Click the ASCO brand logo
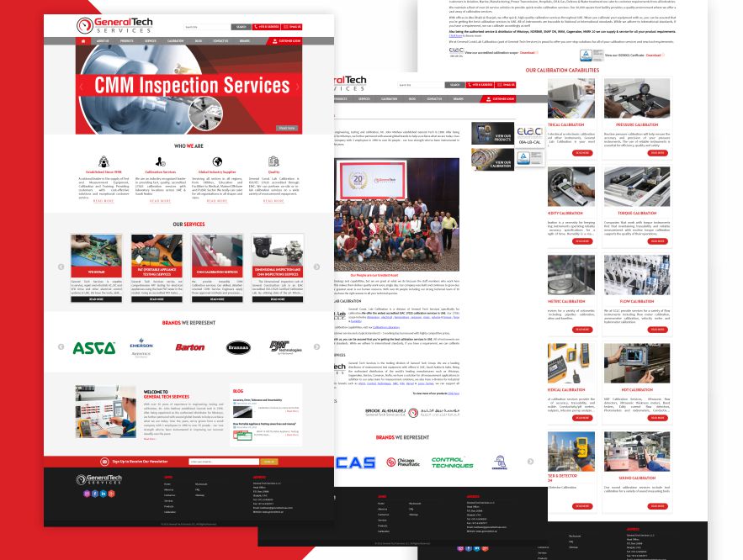Image resolution: width=743 pixels, height=560 pixels. pos(94,348)
